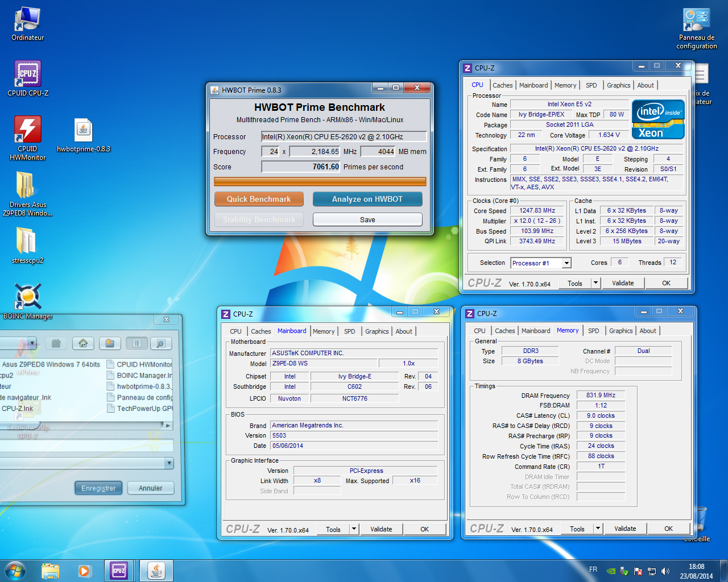
Task: Open the NVIDIA tray icon
Action: tap(611, 571)
